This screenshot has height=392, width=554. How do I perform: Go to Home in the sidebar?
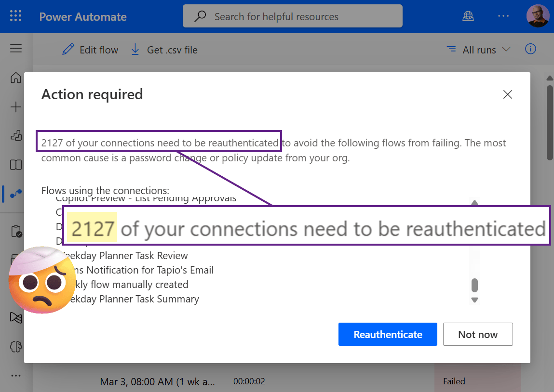pos(16,78)
